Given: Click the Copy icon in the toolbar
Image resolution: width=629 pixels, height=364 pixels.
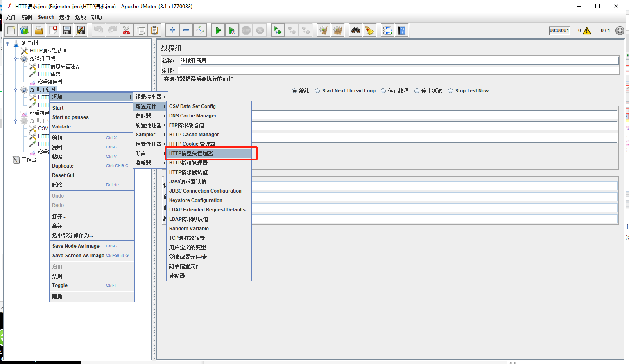Looking at the screenshot, I should [x=140, y=30].
